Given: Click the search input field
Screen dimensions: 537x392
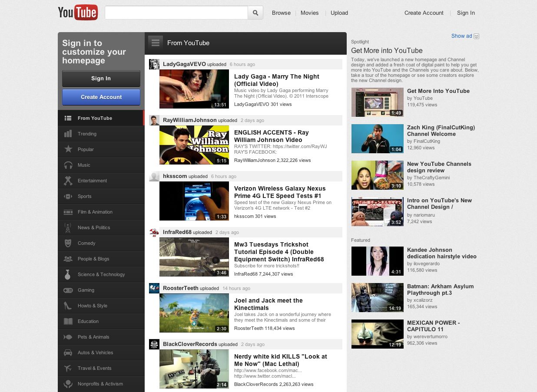Looking at the screenshot, I should (x=176, y=13).
